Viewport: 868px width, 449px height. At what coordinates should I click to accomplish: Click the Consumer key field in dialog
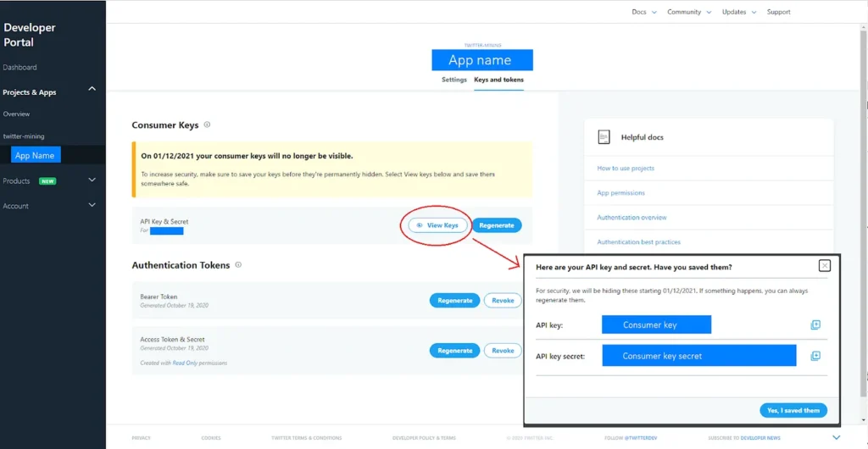point(656,324)
